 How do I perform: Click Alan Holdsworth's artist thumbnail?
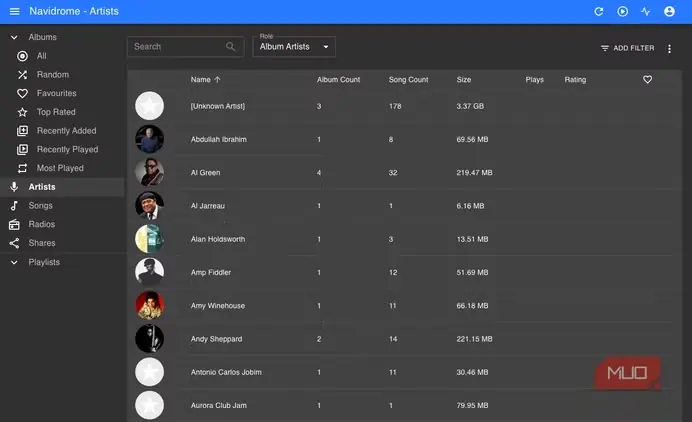[x=149, y=239]
